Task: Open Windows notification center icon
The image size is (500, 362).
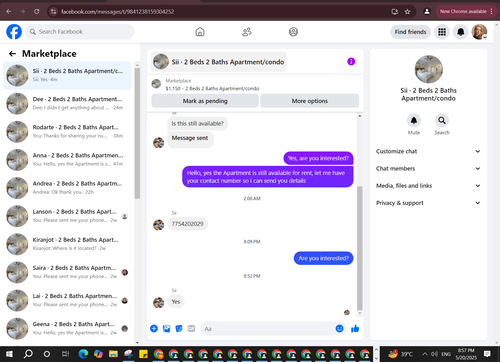Action: (x=487, y=354)
